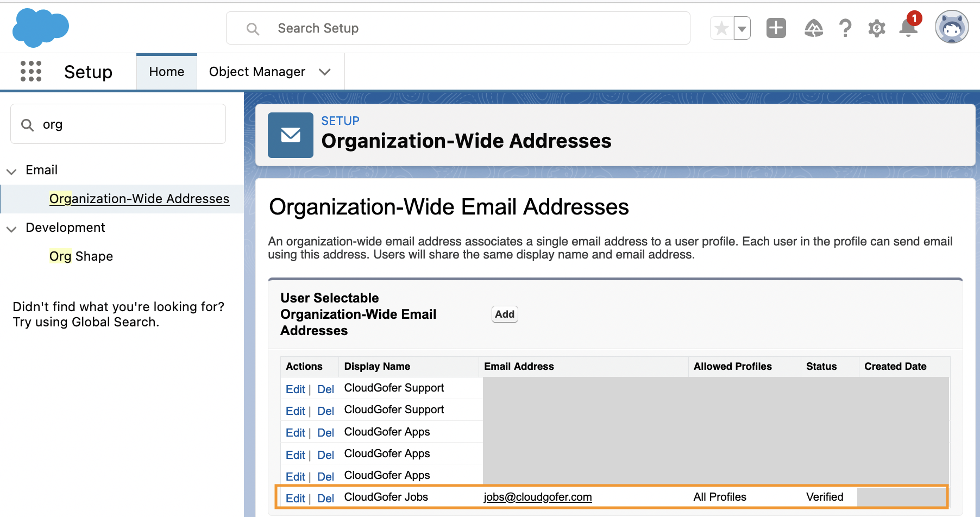Click the SETUP breadcrumb label

click(340, 121)
